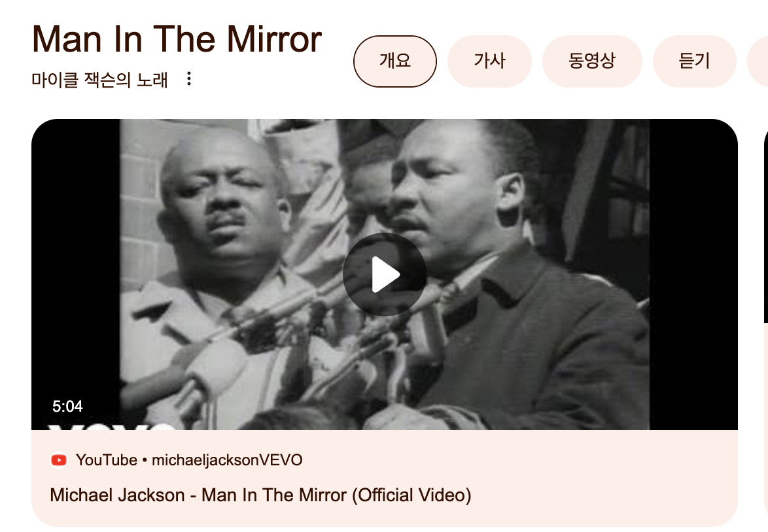Play the Man In The Mirror video
This screenshot has height=532, width=768.
[x=385, y=274]
